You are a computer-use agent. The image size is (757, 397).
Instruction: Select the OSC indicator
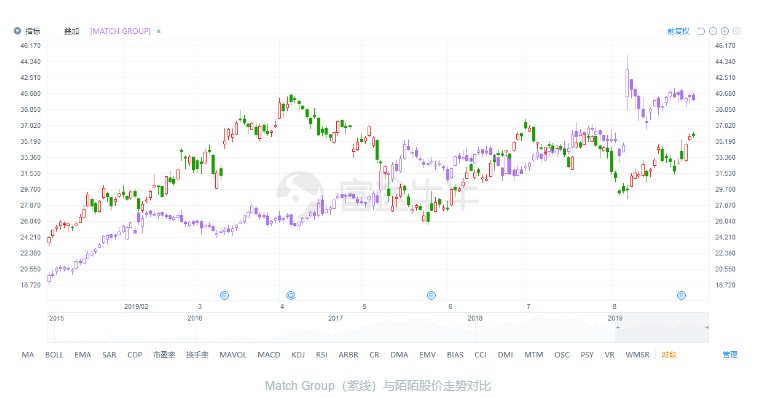[562, 354]
